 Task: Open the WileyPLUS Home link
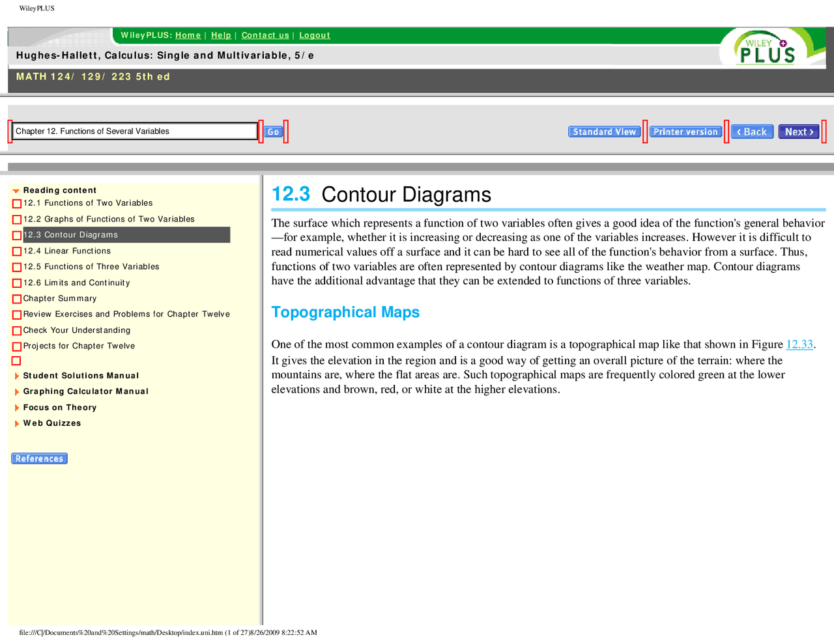188,35
